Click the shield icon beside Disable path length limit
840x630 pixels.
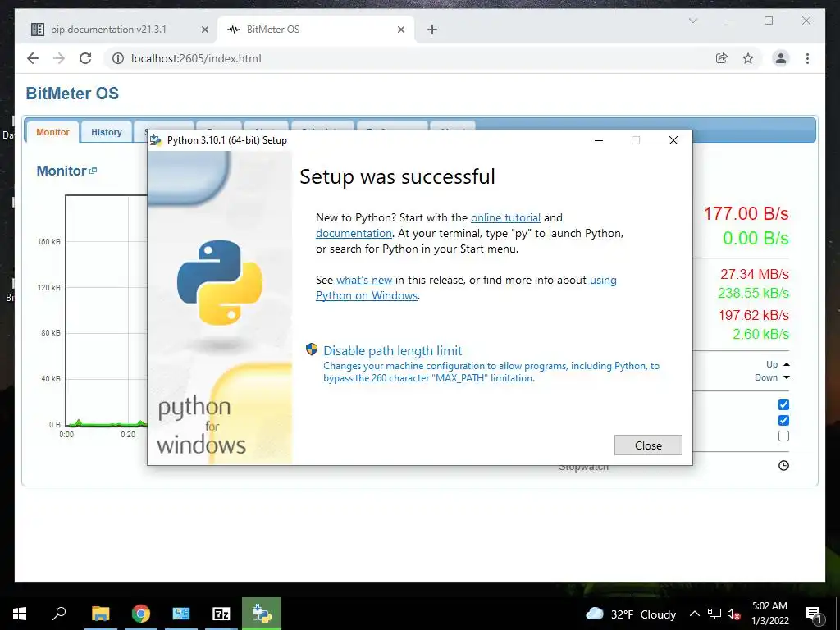click(x=311, y=349)
